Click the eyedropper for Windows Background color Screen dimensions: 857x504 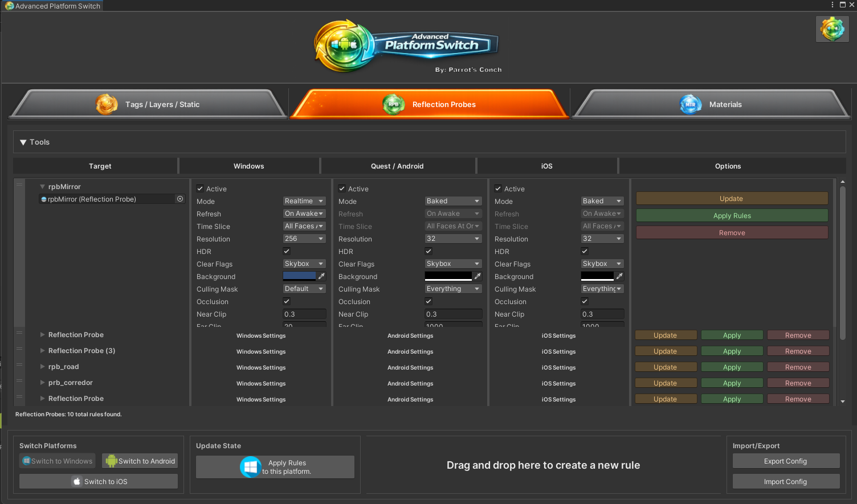coord(321,276)
